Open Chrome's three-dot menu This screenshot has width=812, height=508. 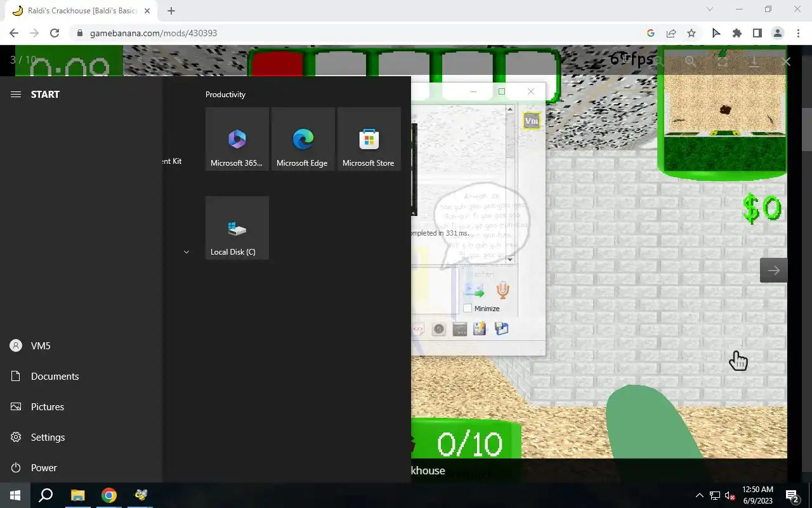(797, 33)
